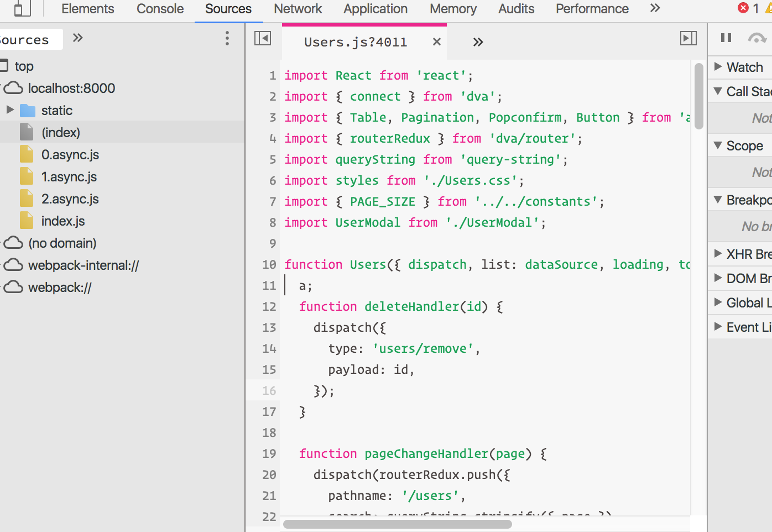Open the inspect device toolbar icon
Screen dimensions: 772x532
(21, 9)
